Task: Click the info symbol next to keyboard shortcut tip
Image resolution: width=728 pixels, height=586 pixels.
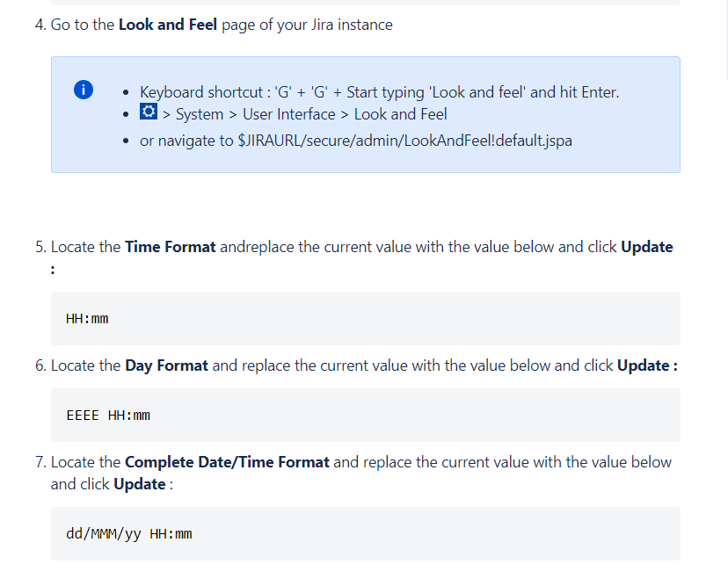Action: (84, 90)
